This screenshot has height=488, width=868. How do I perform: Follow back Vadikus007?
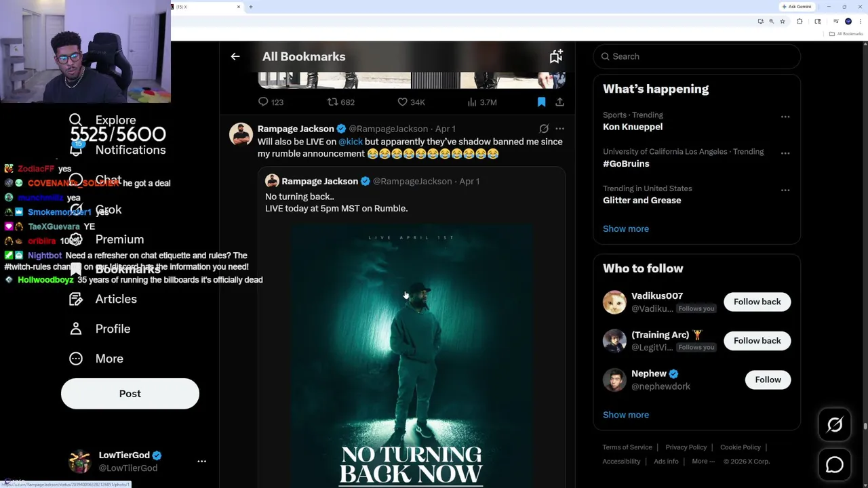(757, 302)
